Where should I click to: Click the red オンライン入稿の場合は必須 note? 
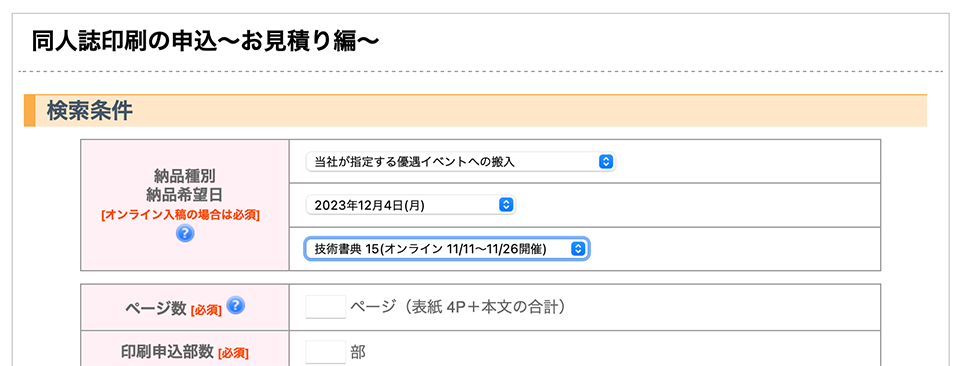[x=181, y=214]
